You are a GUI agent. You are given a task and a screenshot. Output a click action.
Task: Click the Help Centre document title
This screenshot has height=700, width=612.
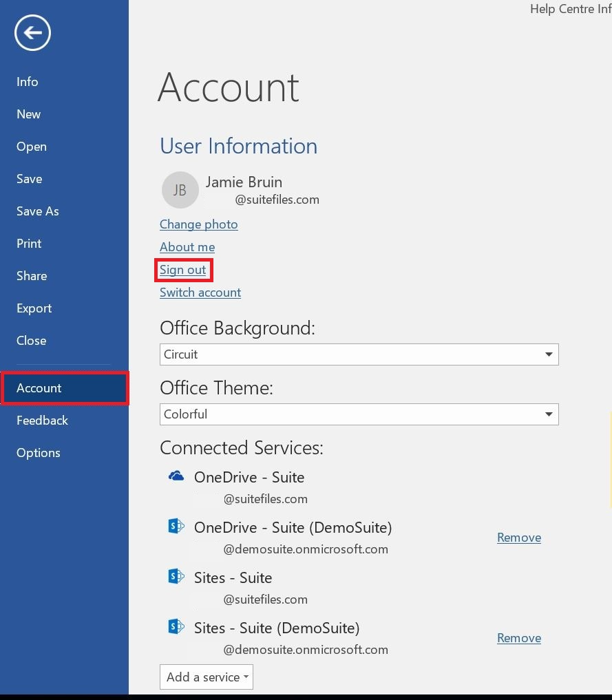click(571, 9)
